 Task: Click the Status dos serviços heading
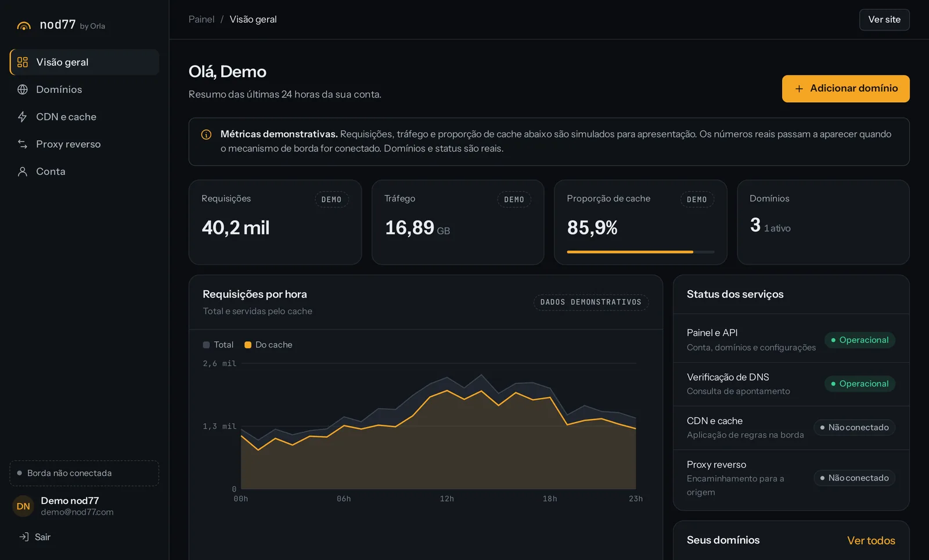tap(735, 294)
